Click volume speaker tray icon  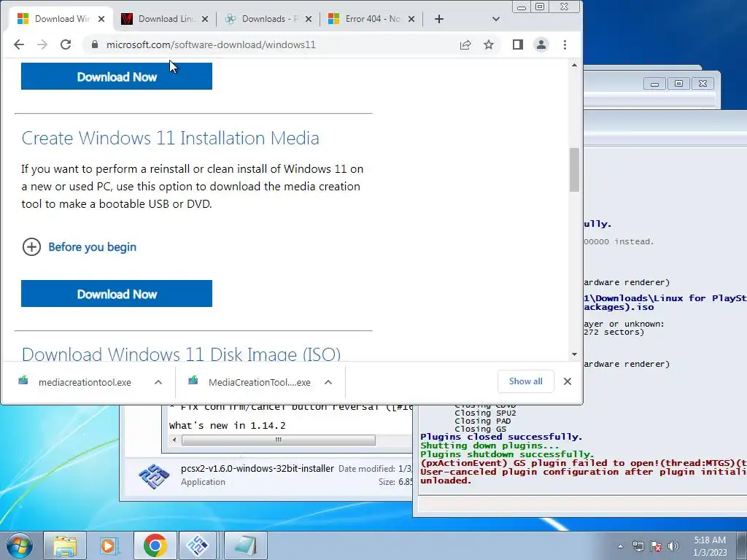(673, 546)
